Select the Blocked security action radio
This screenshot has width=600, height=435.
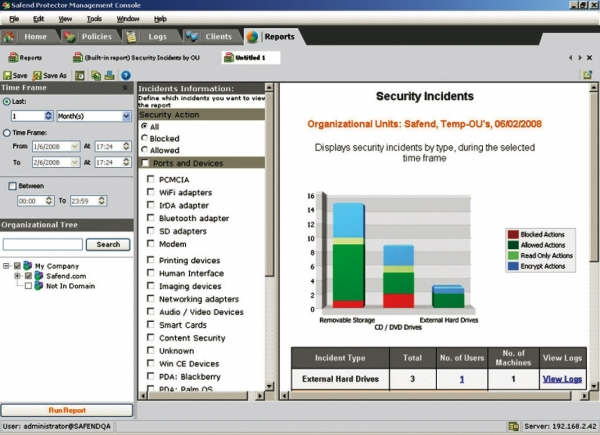tap(145, 138)
